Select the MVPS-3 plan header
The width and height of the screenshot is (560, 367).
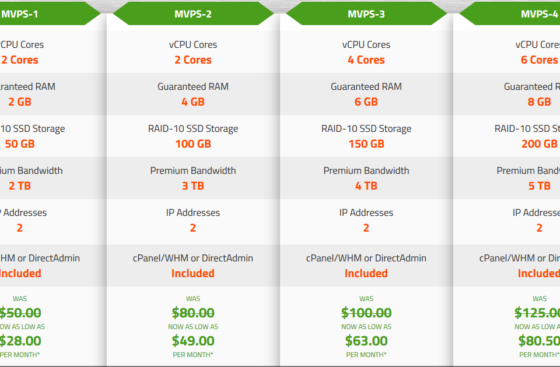point(366,14)
